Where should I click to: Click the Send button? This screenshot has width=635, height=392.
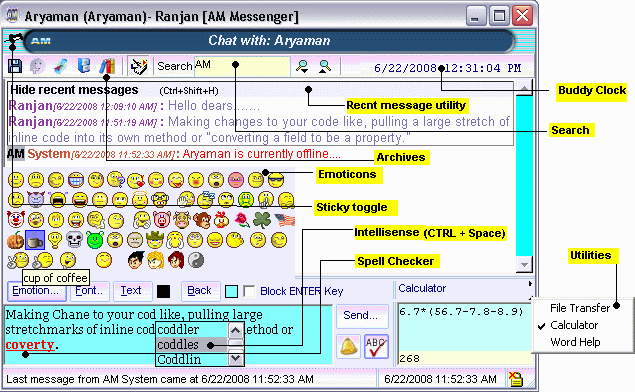pos(360,315)
